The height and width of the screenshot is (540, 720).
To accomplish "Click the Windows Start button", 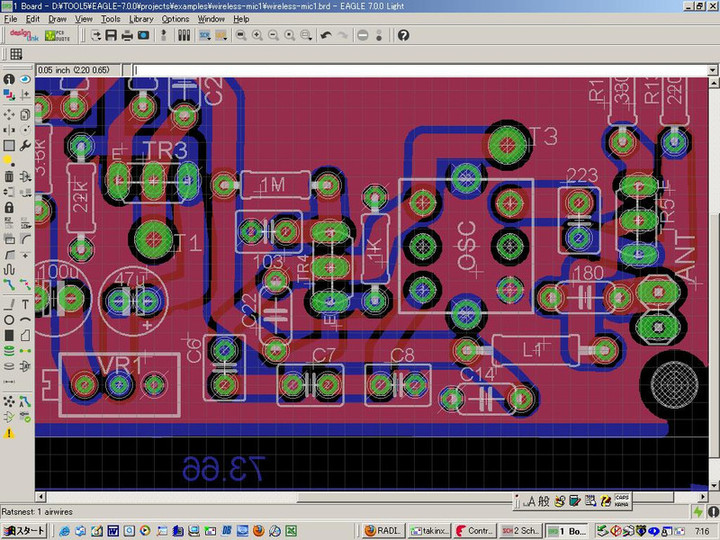I will pyautogui.click(x=24, y=530).
